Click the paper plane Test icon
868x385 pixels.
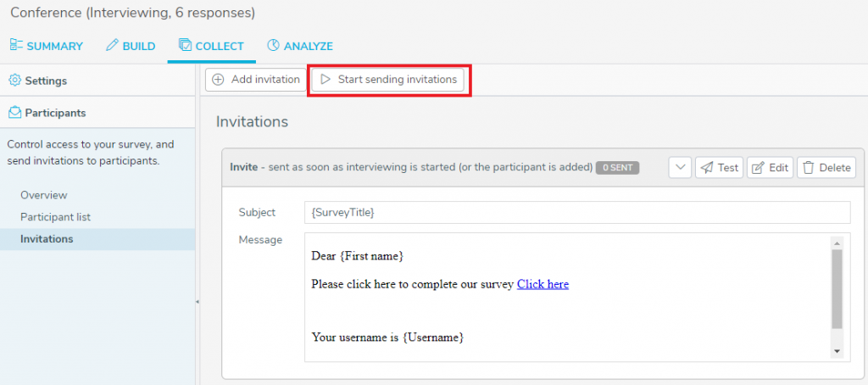[707, 167]
